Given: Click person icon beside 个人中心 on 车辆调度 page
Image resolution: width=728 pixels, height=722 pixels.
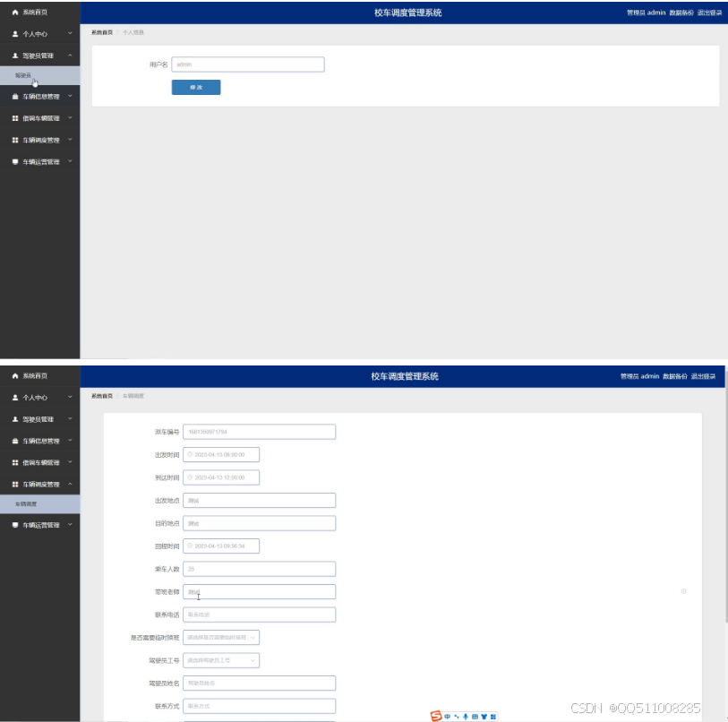Looking at the screenshot, I should (15, 398).
